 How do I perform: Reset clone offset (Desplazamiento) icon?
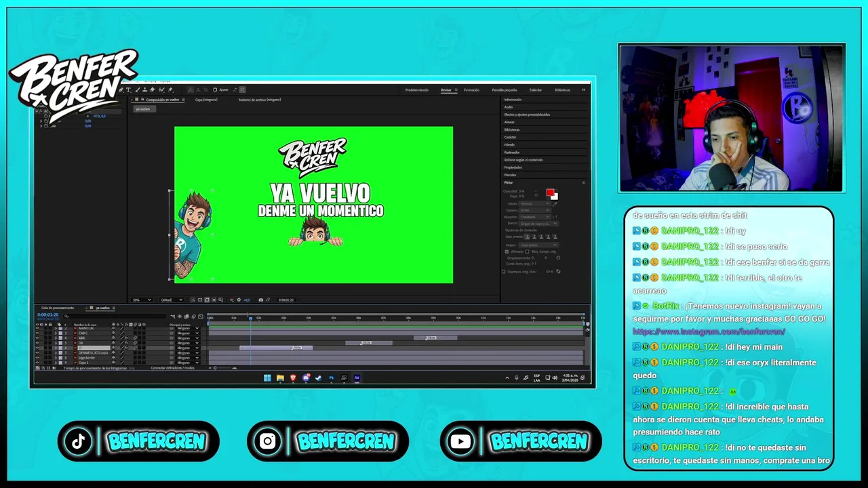tap(558, 258)
